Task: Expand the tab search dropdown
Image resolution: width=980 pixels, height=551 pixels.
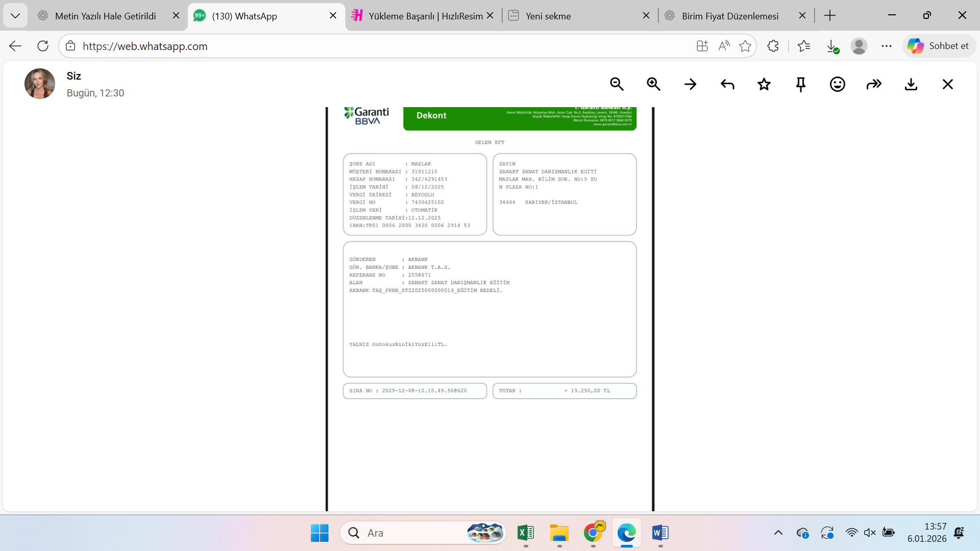Action: pos(15,16)
